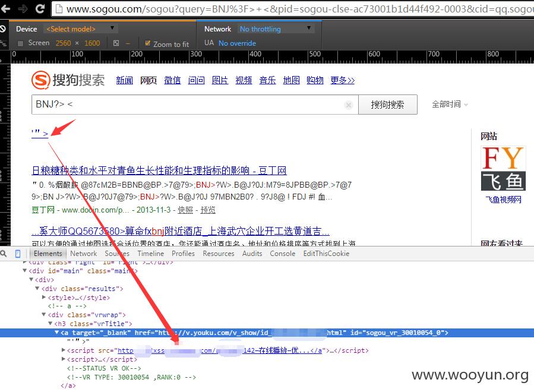Open the 飞鱼视频网 link
Image resolution: width=534 pixels, height=392 pixels.
(x=503, y=200)
